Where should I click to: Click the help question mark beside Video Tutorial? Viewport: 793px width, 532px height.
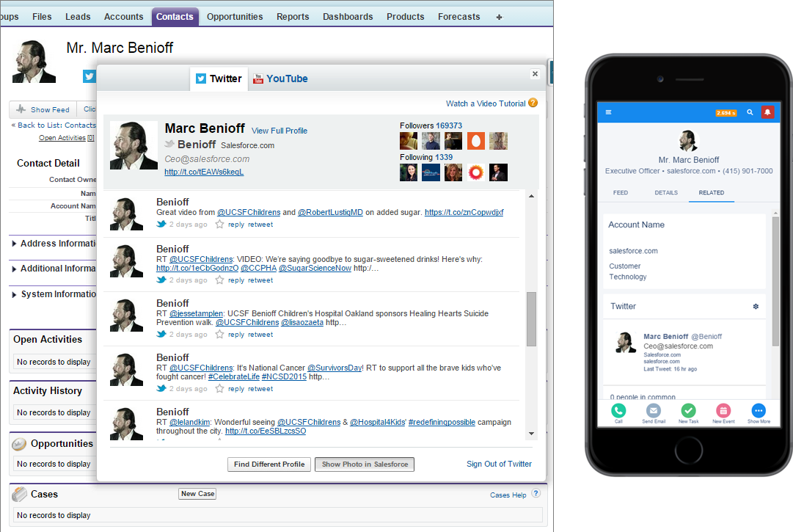tap(533, 103)
